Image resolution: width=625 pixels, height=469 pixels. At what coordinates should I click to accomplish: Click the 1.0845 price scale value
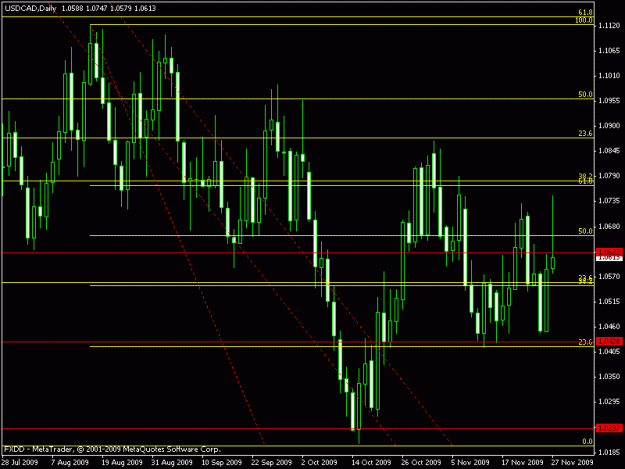point(609,151)
